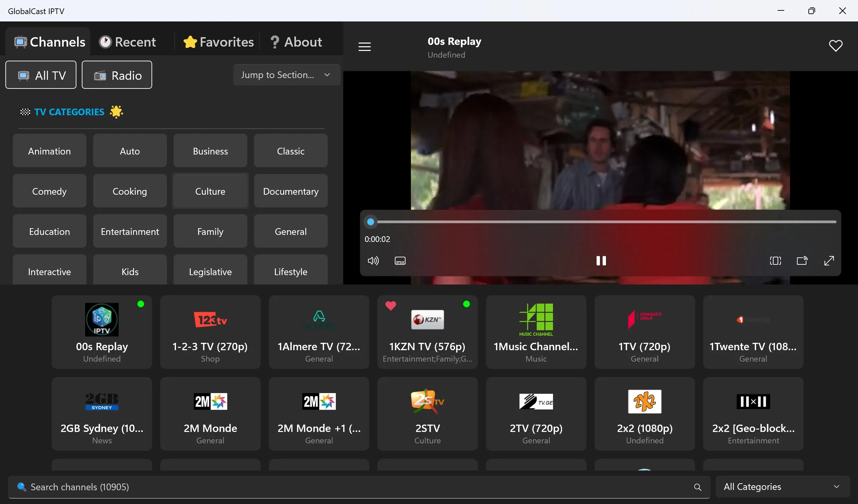The height and width of the screenshot is (504, 858).
Task: Select the Education category
Action: pyautogui.click(x=49, y=231)
